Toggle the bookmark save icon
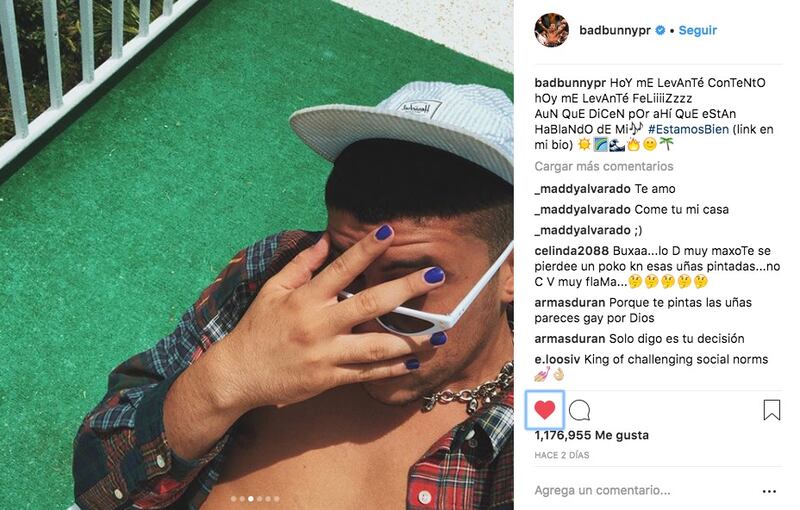Screen dimensions: 800x510 771,410
